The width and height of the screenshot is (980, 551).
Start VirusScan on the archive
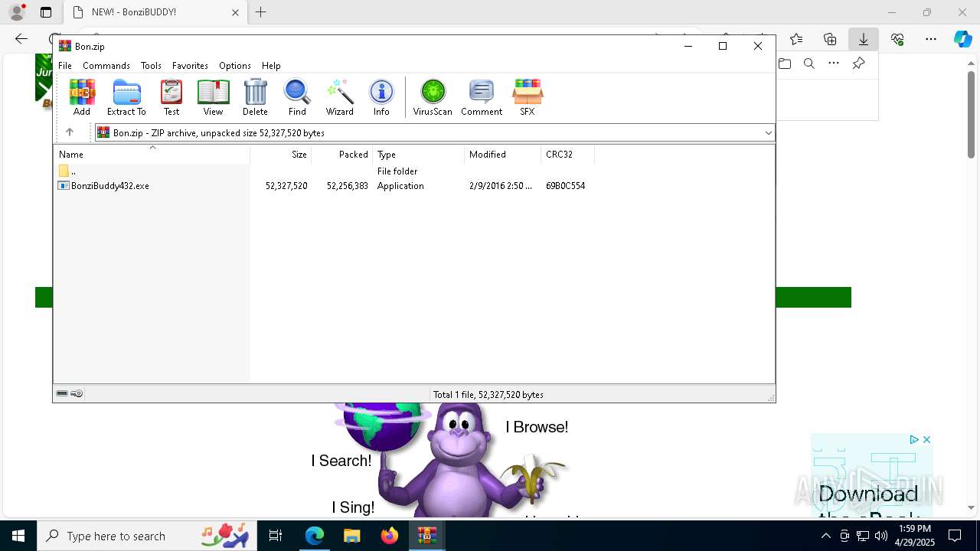point(433,97)
